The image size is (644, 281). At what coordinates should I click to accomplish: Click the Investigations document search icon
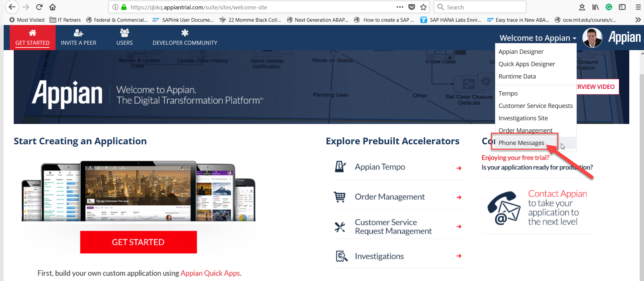pyautogui.click(x=341, y=256)
